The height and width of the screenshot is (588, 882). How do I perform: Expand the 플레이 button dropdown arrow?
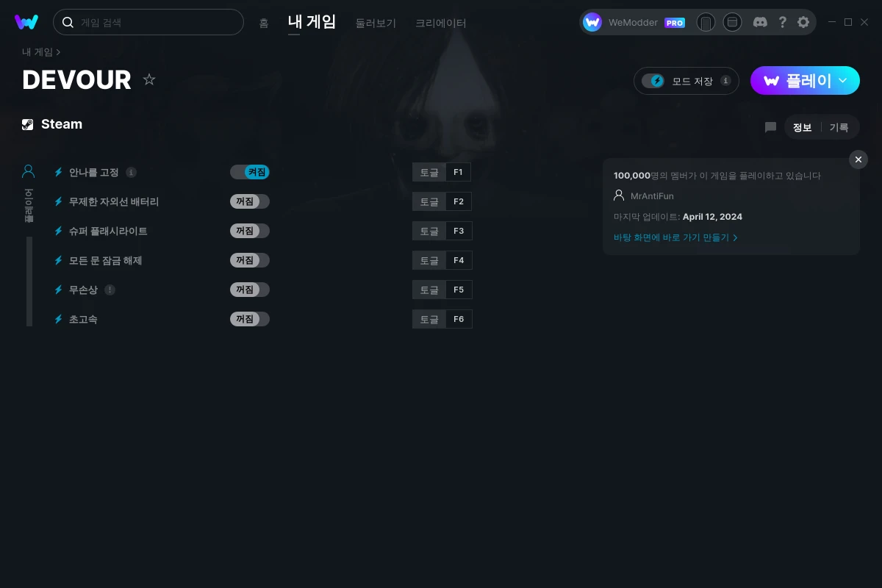[x=843, y=81]
